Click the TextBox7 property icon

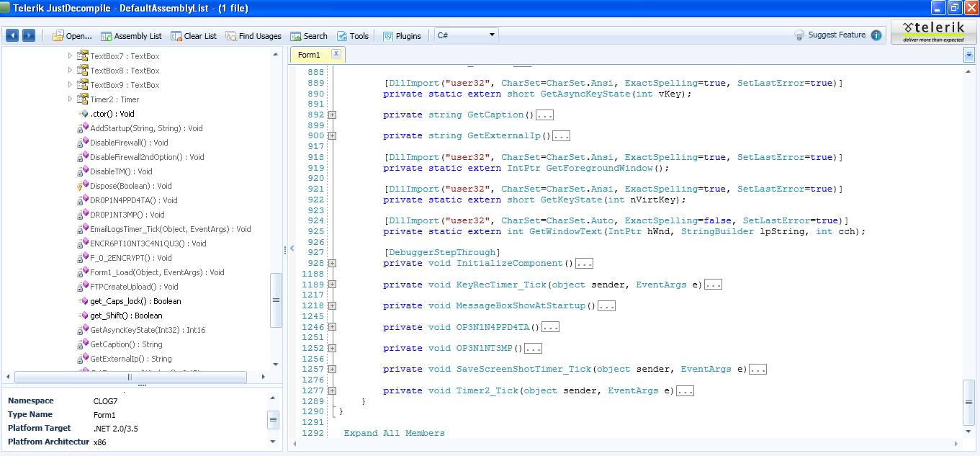tap(82, 55)
